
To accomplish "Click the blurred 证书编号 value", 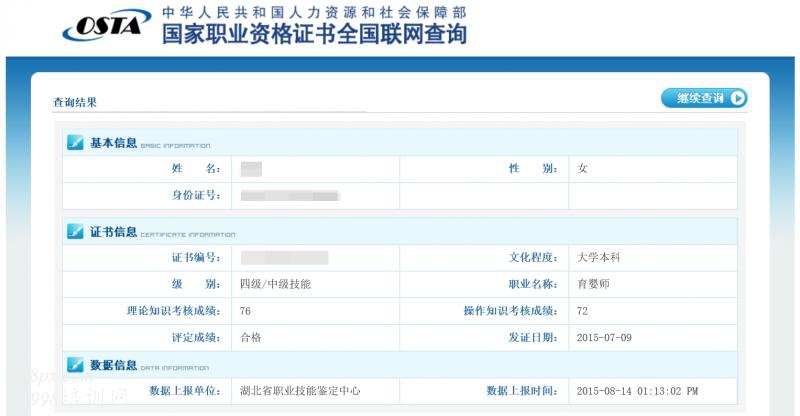I will click(284, 258).
